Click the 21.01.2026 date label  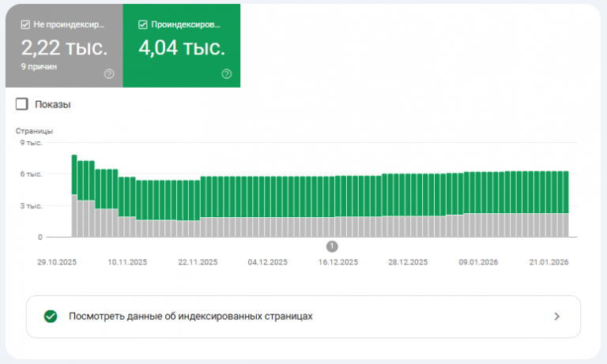point(549,262)
